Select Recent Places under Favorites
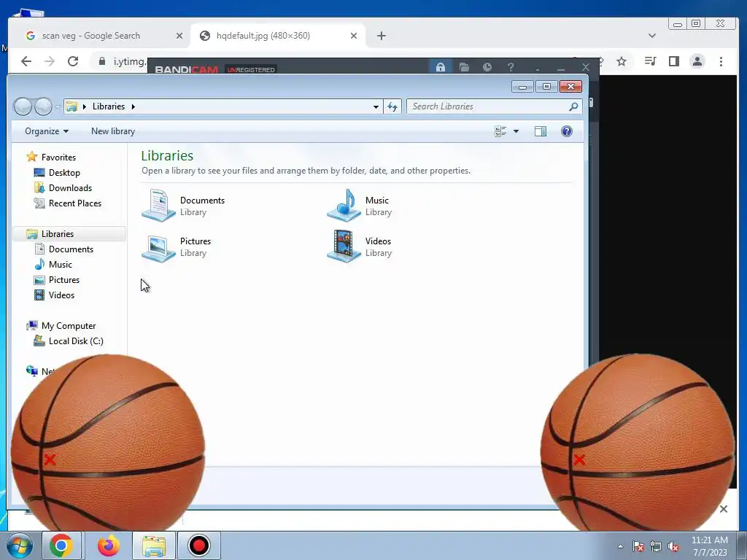Screen dimensions: 747x560 click(75, 203)
